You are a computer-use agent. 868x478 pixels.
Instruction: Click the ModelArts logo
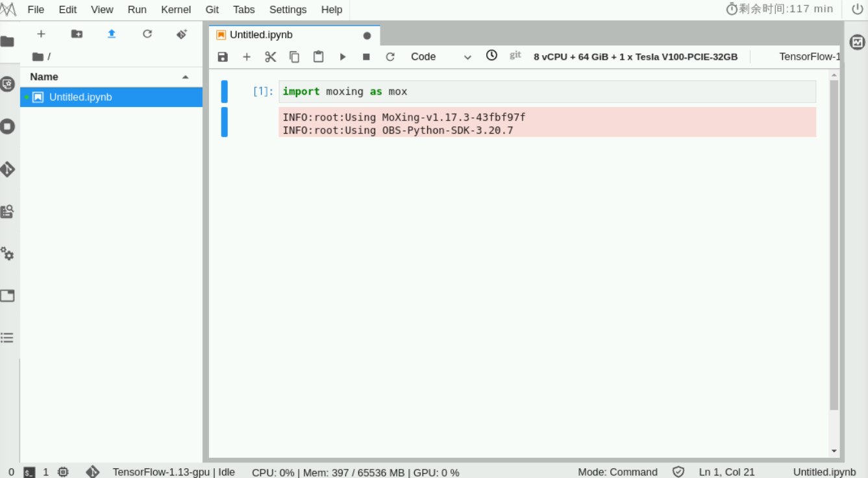(x=8, y=10)
